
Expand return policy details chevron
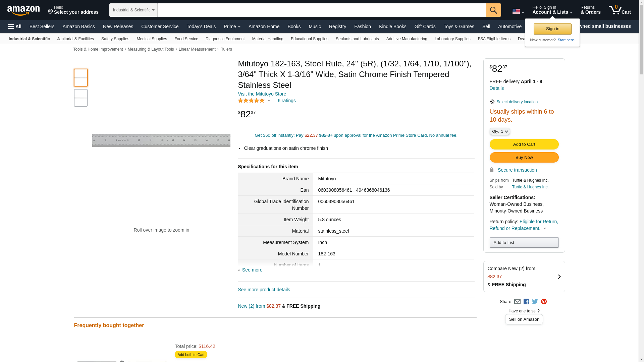545,229
